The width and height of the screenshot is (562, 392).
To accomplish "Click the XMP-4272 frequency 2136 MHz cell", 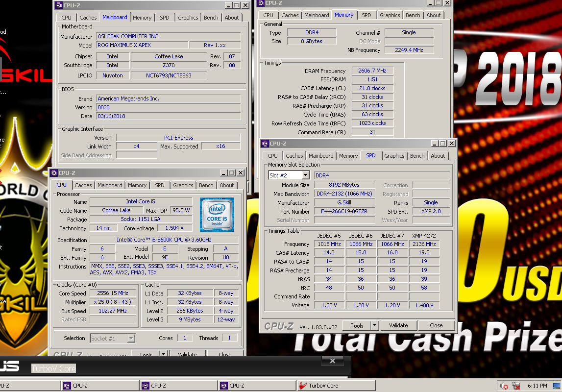I will tap(424, 244).
